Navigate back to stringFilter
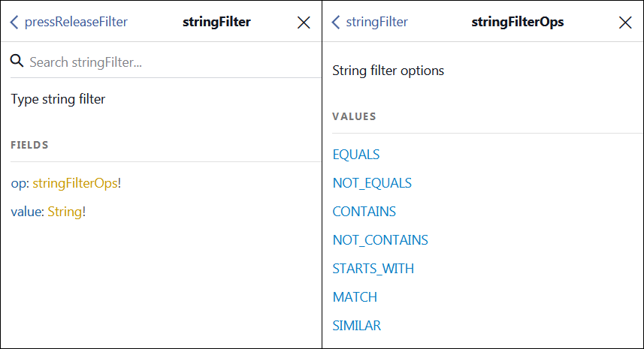 tap(376, 22)
